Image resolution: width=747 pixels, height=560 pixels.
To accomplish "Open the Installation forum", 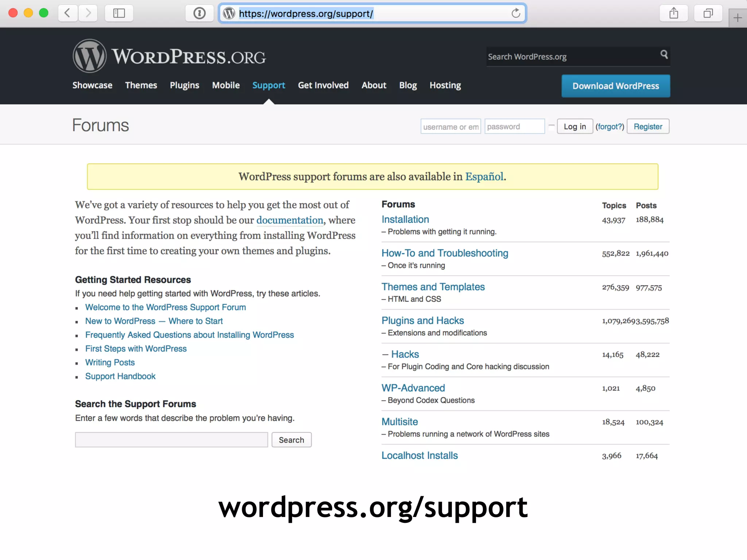I will tap(405, 219).
